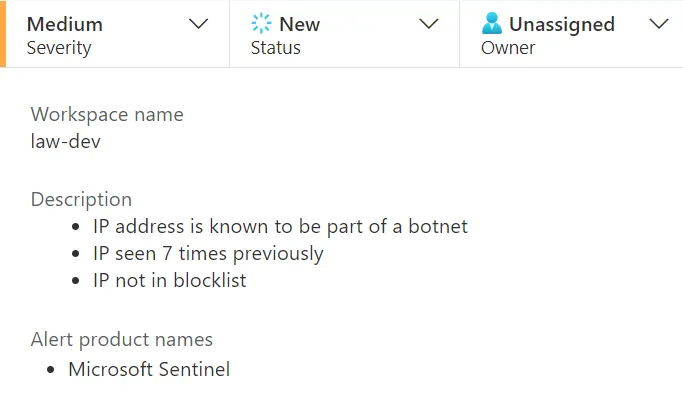The height and width of the screenshot is (403, 683).
Task: Expand the Owner dropdown arrow
Action: (659, 25)
